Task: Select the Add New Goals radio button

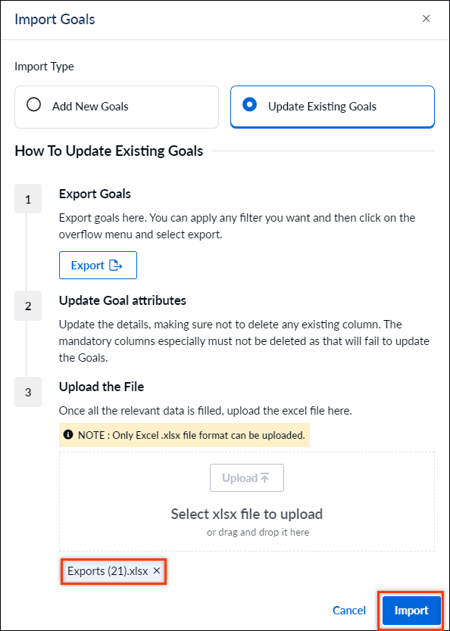Action: (x=33, y=105)
